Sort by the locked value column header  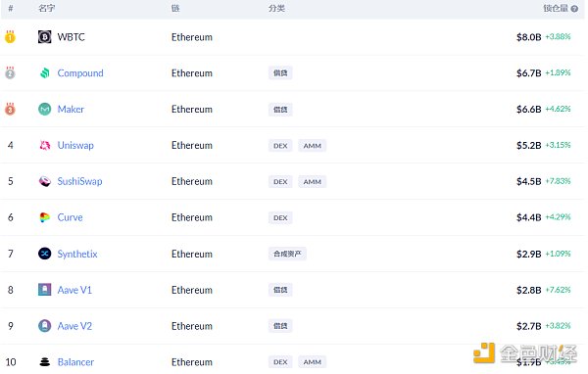click(556, 8)
